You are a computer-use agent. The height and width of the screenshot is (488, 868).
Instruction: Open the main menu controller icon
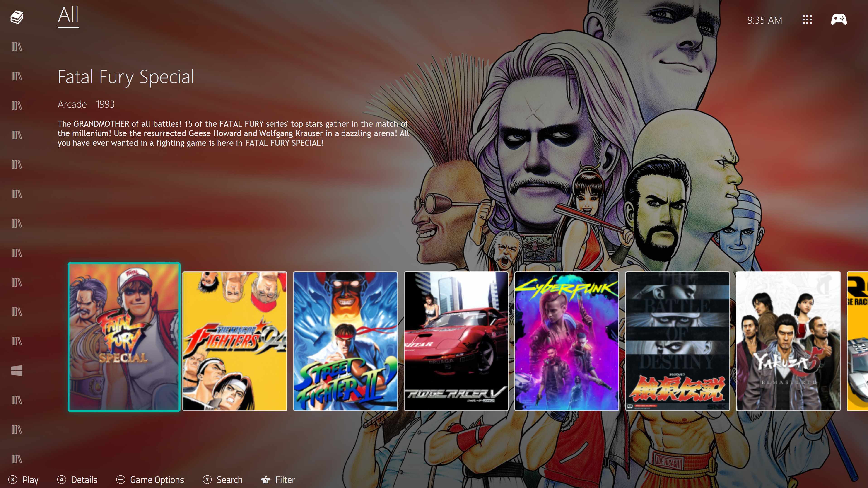(x=839, y=19)
